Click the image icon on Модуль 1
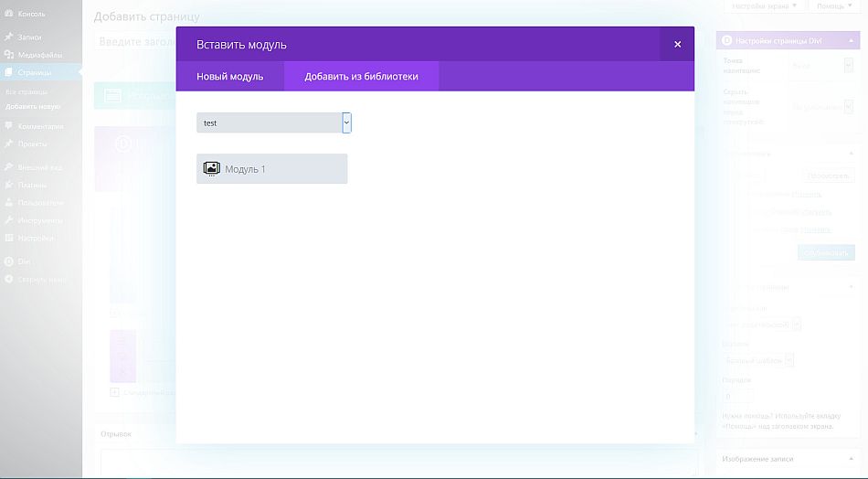Screen dimensions: 868x479 tap(211, 169)
